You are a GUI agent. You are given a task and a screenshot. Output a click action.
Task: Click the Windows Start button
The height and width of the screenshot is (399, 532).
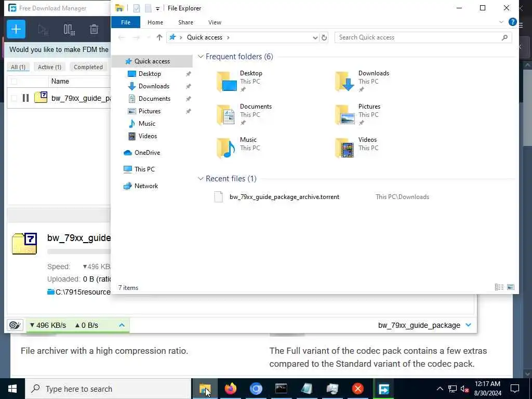[12, 389]
